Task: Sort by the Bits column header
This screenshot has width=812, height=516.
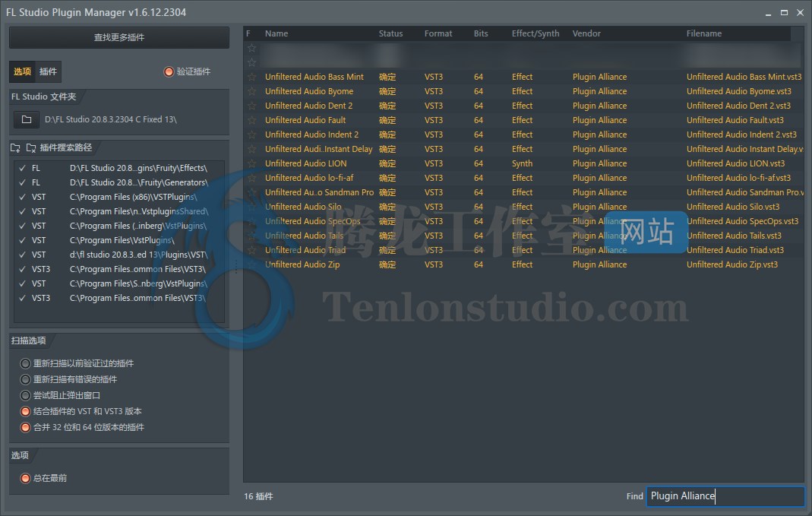Action: click(x=481, y=33)
